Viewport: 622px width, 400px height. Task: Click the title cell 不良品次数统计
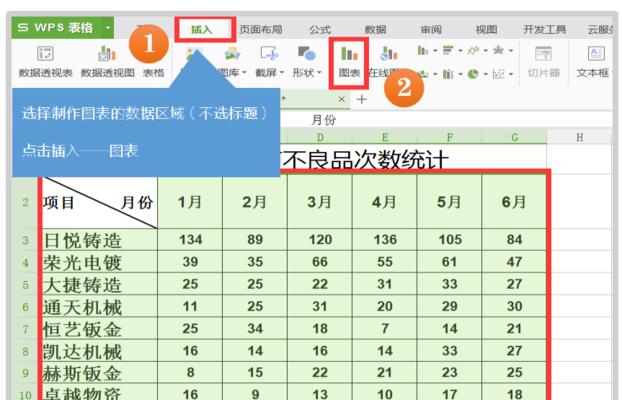click(x=365, y=160)
